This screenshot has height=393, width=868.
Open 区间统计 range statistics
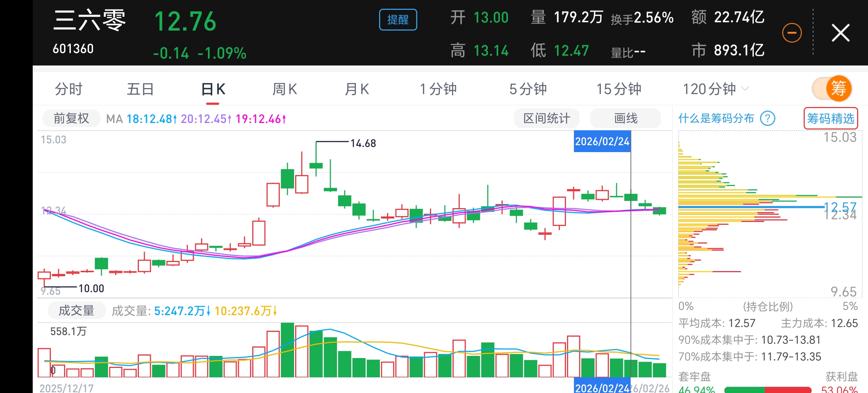[546, 119]
